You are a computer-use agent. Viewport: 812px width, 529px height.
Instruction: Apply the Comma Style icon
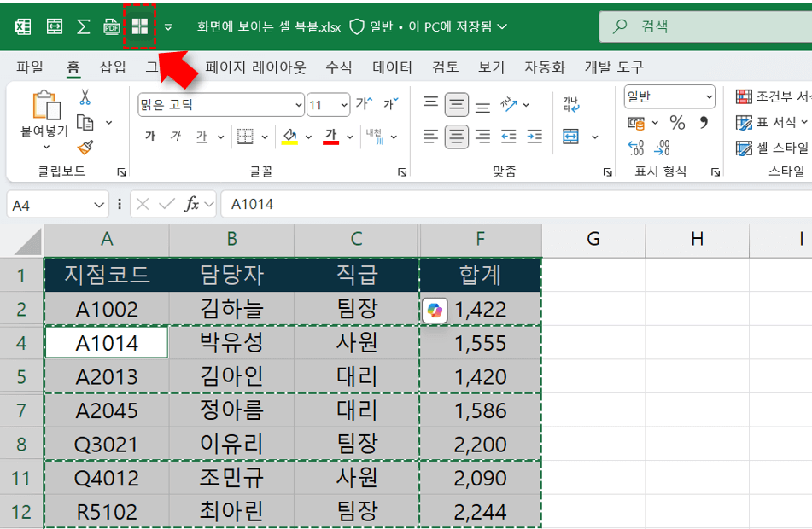pyautogui.click(x=705, y=121)
